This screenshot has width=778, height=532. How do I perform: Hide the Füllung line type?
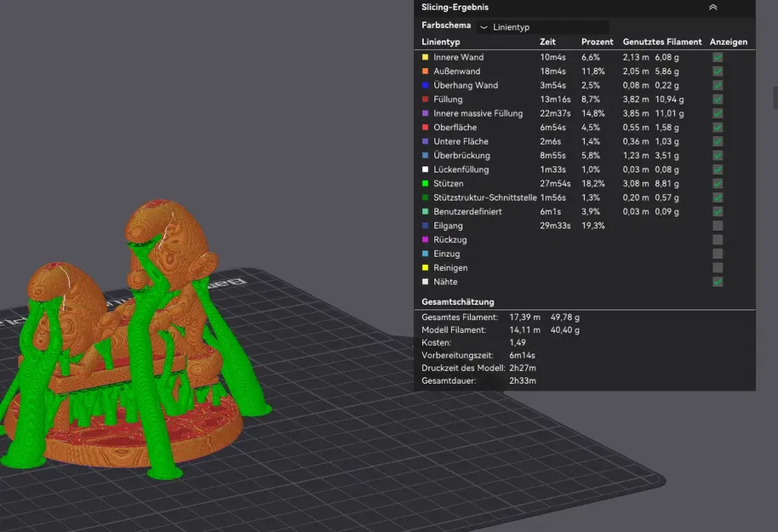coord(718,100)
